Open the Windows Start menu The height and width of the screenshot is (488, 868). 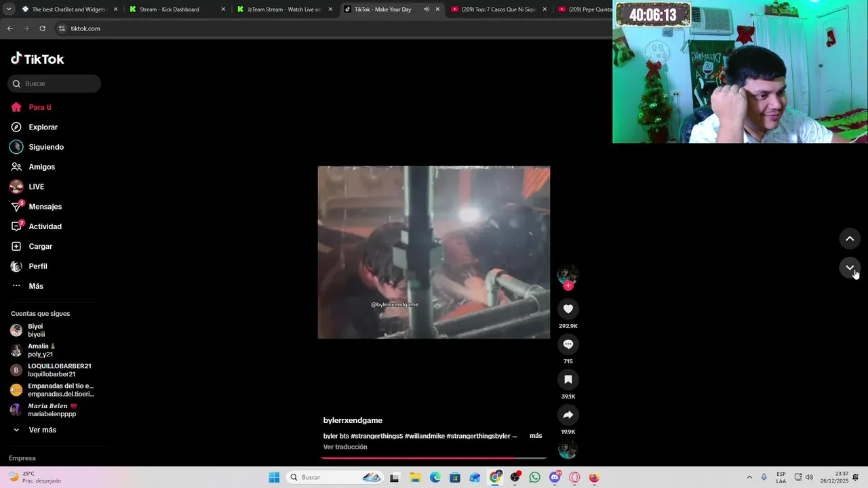(274, 477)
